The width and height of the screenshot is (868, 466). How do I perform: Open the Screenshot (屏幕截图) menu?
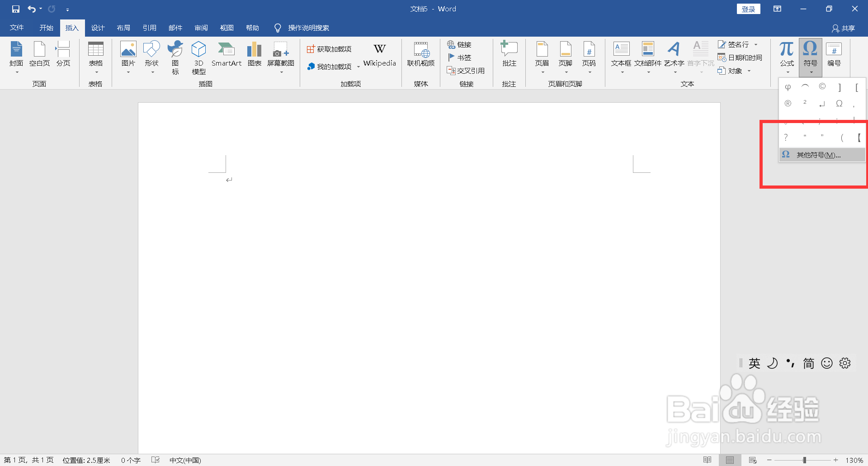point(281,57)
